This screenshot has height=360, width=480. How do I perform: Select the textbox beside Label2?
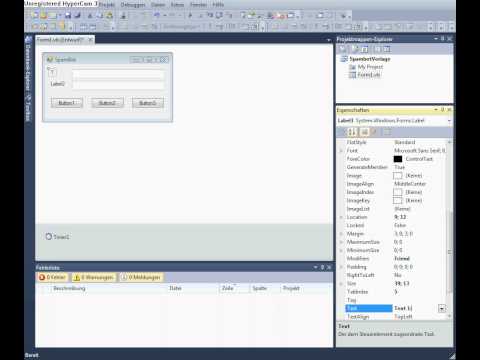(x=118, y=85)
